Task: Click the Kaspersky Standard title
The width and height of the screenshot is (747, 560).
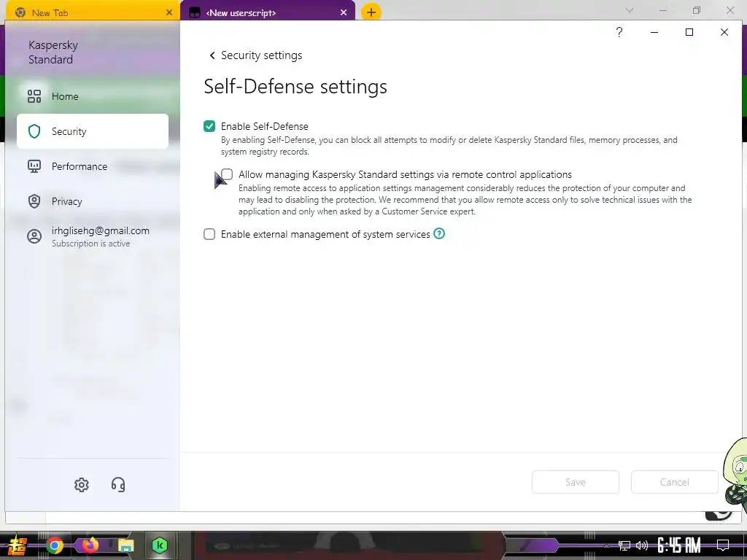Action: coord(53,52)
